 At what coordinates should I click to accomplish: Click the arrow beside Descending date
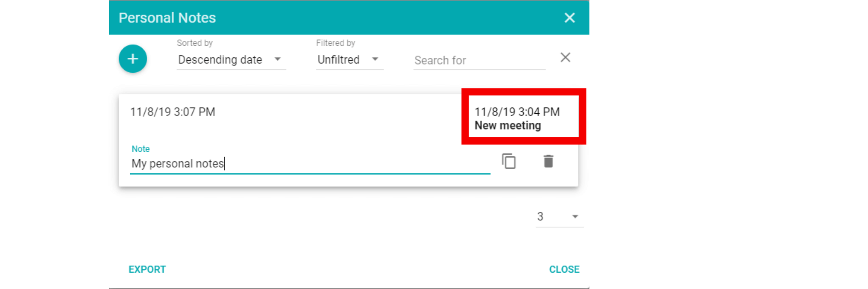coord(278,59)
